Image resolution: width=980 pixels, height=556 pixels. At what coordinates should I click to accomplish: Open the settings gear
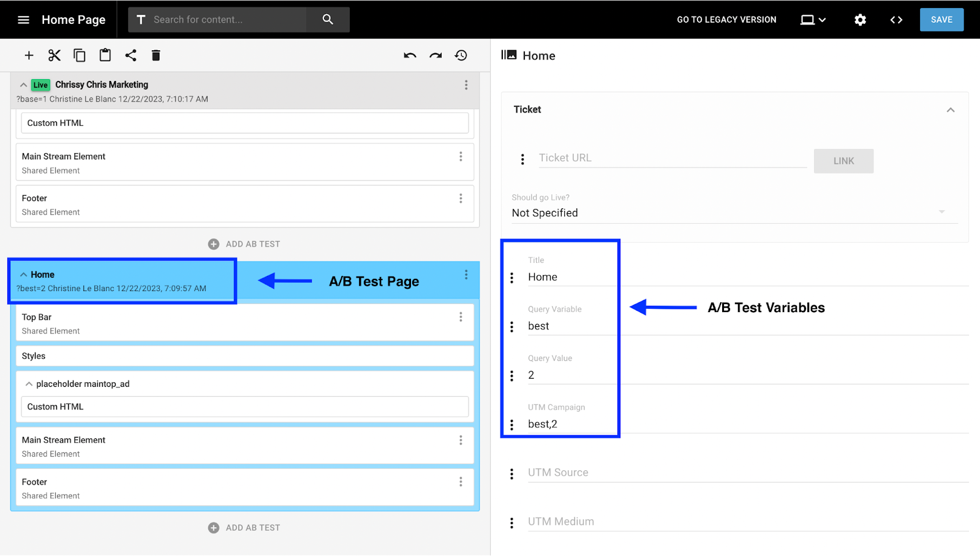pyautogui.click(x=859, y=19)
